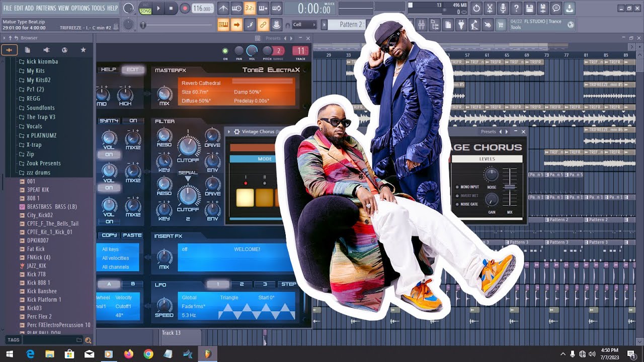Open the mixer view icon

(x=421, y=25)
